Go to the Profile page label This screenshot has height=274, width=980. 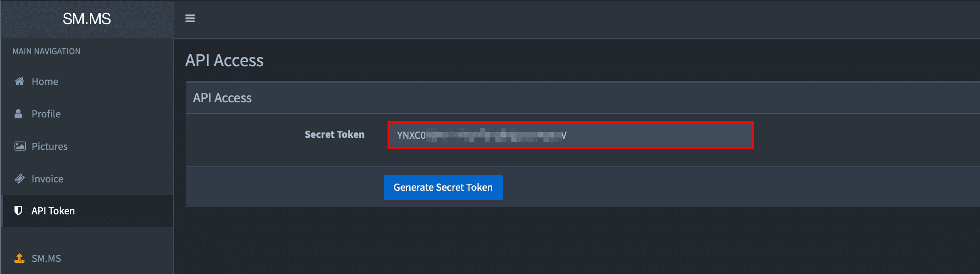click(x=46, y=114)
